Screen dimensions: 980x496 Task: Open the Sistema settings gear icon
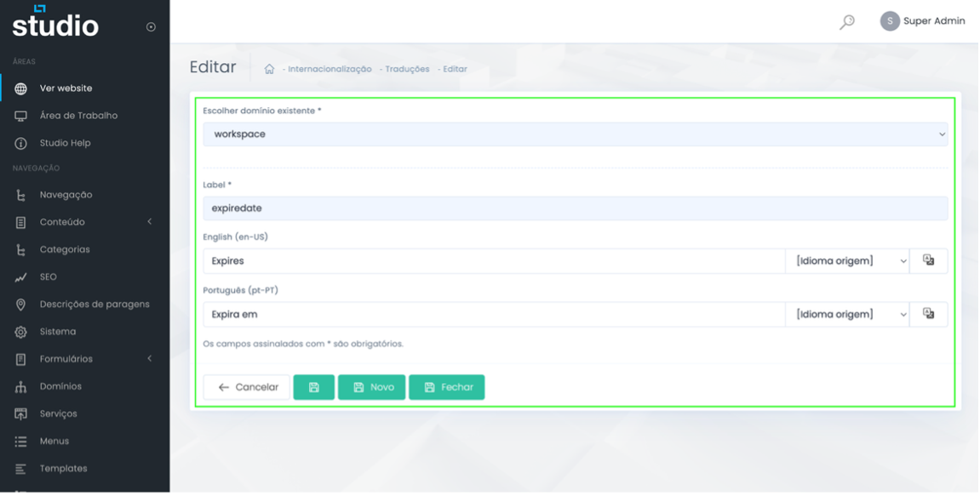pos(19,331)
